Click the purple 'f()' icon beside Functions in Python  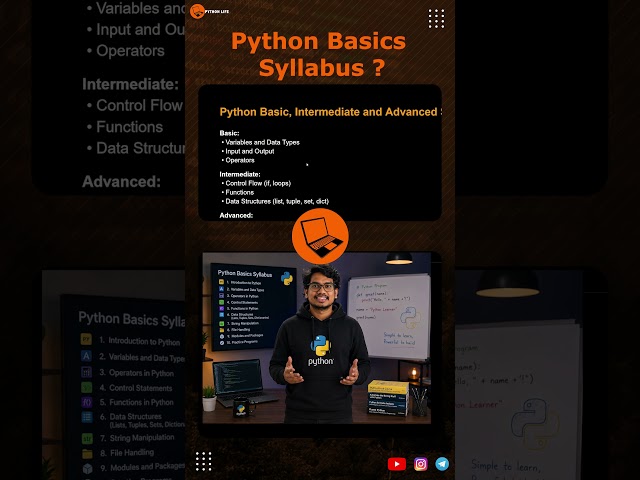87,402
